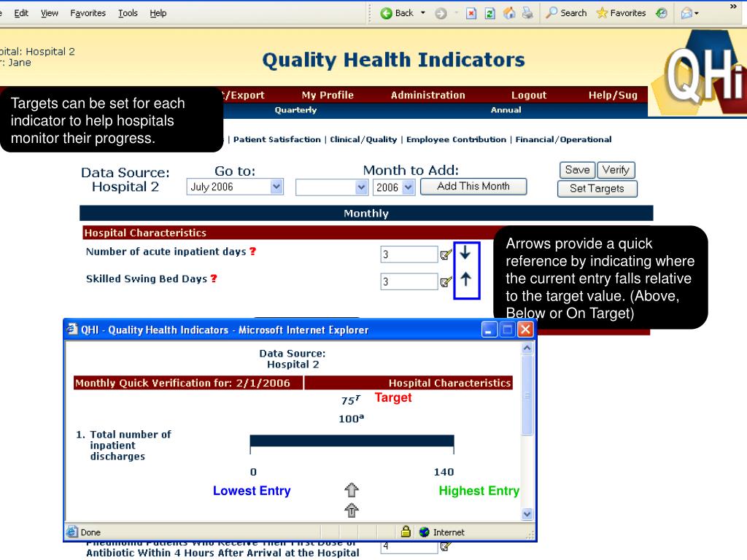The image size is (747, 560).
Task: Open the Employee Contribution section link
Action: tap(456, 139)
